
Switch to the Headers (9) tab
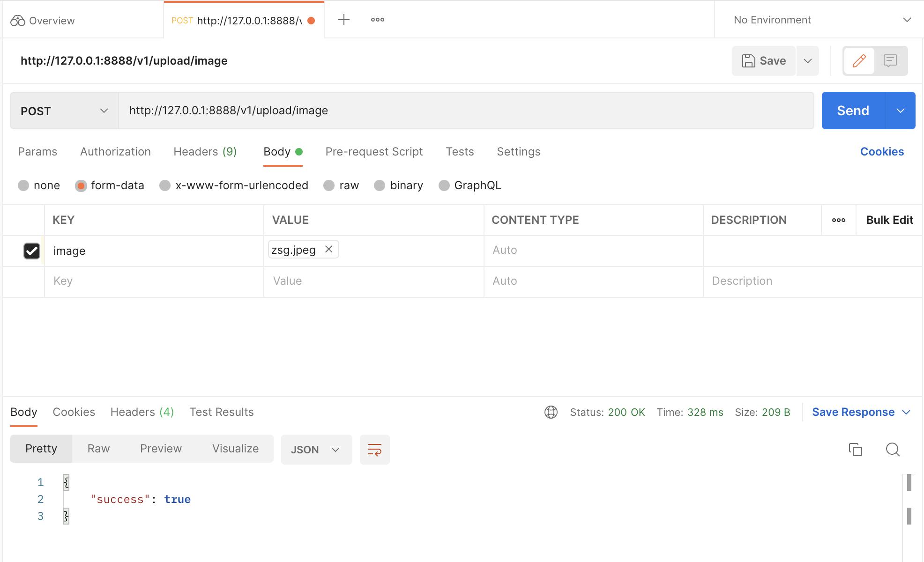[x=205, y=152]
